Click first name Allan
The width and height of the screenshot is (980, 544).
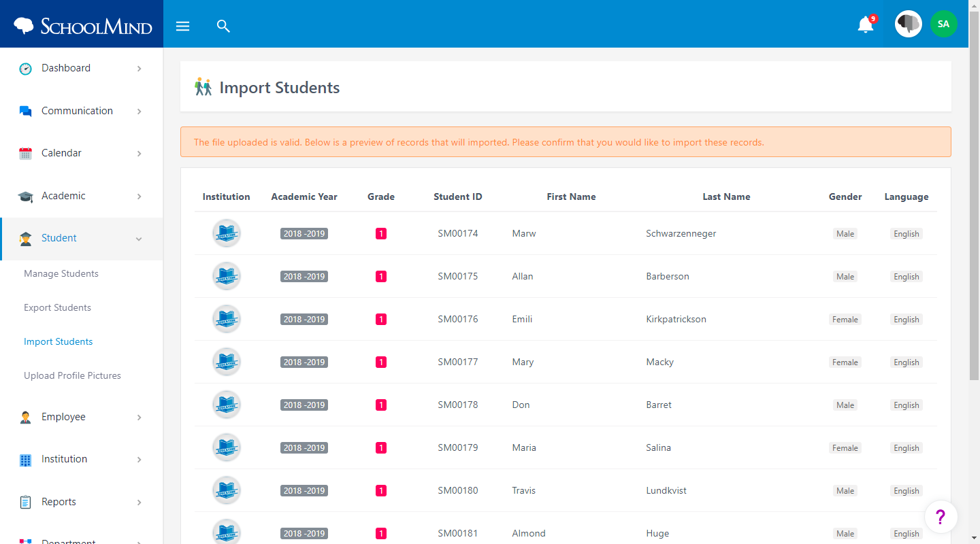tap(523, 276)
